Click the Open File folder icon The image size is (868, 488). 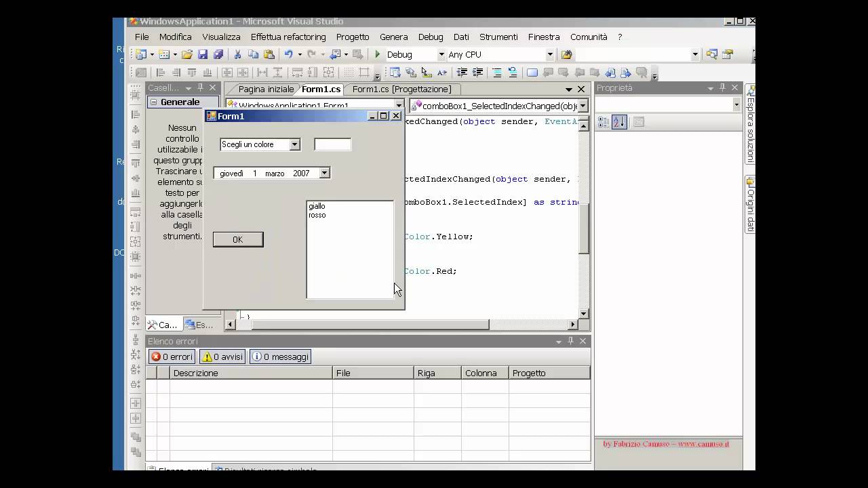pyautogui.click(x=187, y=54)
